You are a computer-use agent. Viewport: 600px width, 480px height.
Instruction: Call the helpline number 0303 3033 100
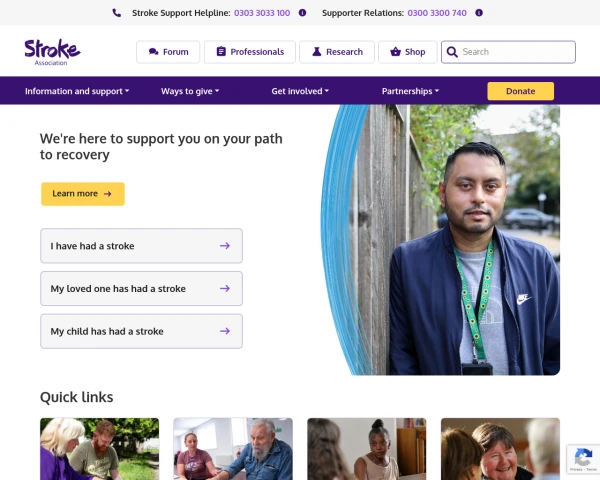(x=262, y=13)
